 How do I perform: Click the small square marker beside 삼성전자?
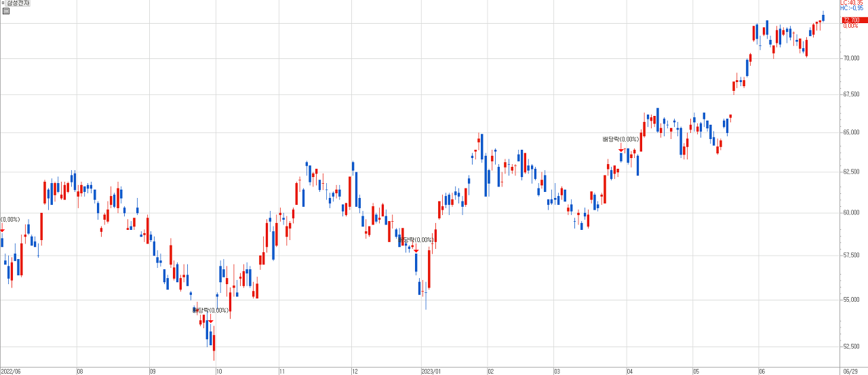[3, 3]
